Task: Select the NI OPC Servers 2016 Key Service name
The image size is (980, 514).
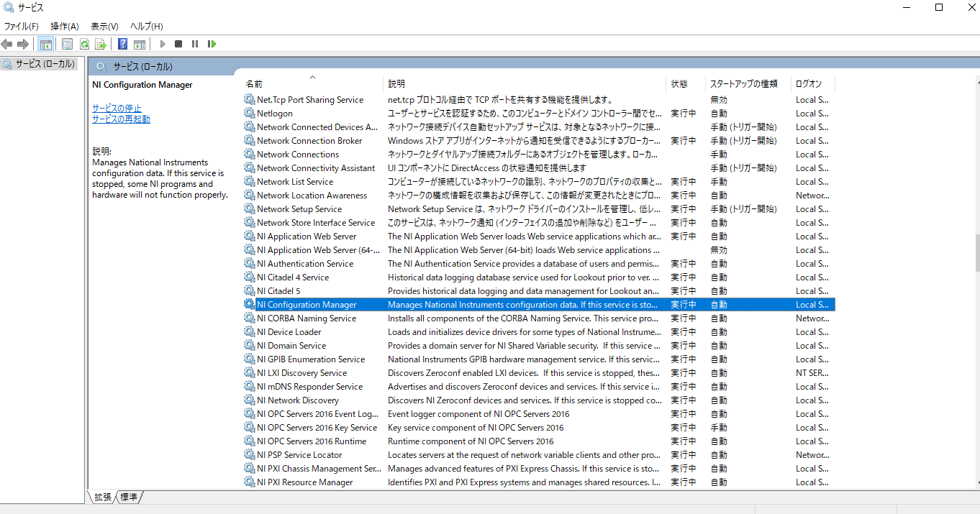Action: (317, 427)
